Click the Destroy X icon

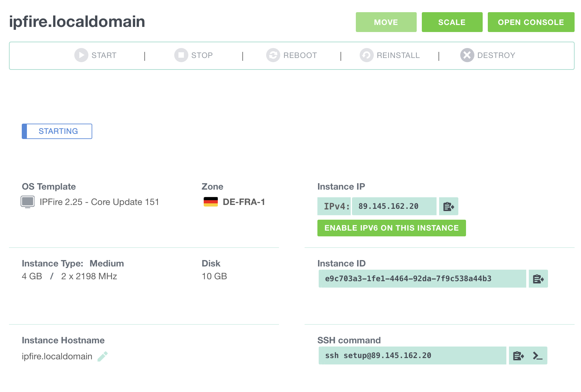pyautogui.click(x=467, y=55)
